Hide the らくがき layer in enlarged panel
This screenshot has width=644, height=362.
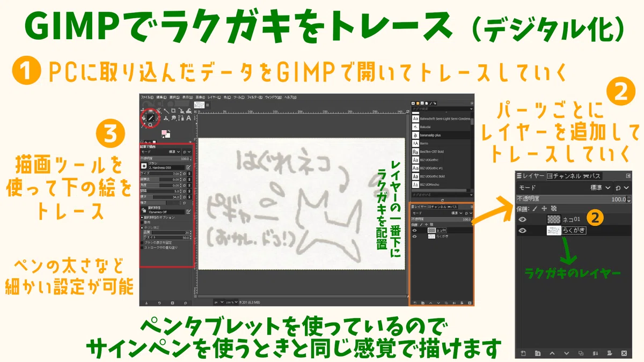click(x=522, y=231)
